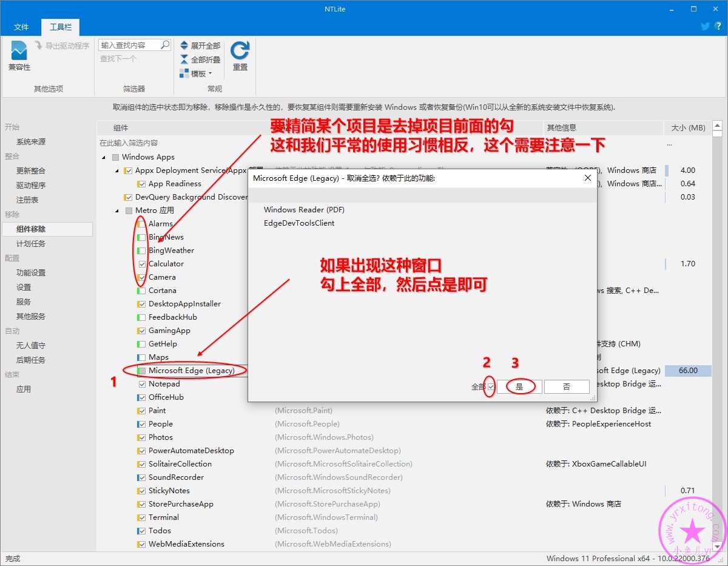Image resolution: width=728 pixels, height=566 pixels.
Task: Select the SolitaireCollection row
Action: (x=180, y=464)
